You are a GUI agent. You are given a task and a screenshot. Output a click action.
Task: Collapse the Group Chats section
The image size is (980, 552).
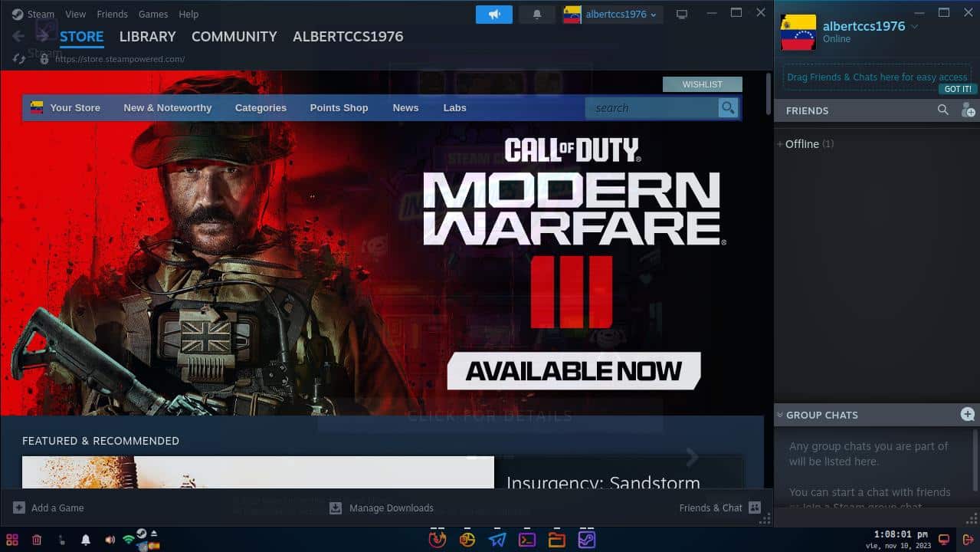780,415
